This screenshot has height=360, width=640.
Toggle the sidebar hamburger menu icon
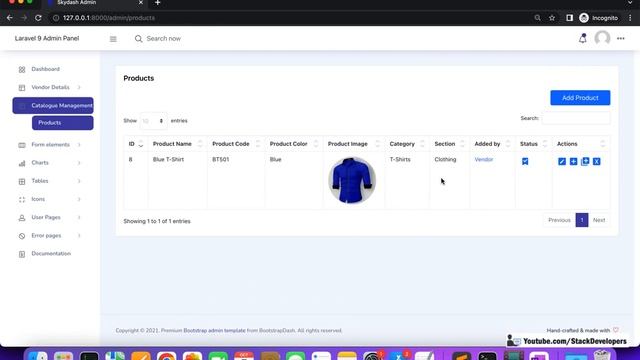(113, 39)
